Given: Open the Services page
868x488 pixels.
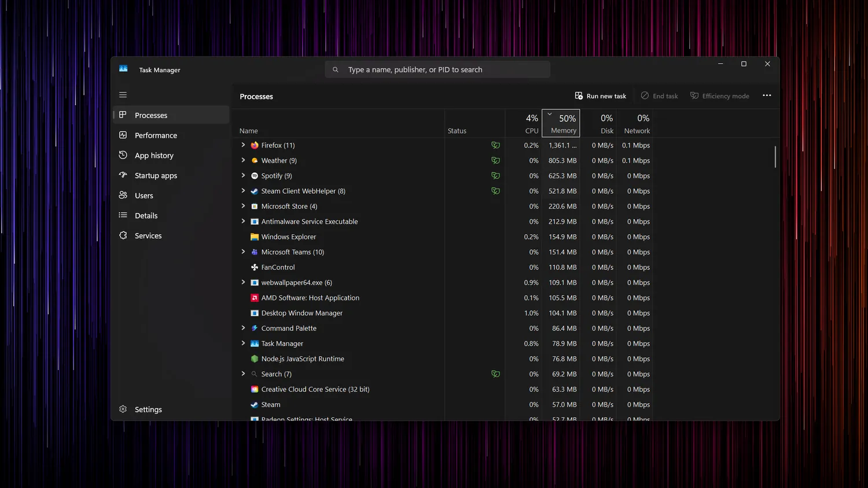Looking at the screenshot, I should [x=171, y=236].
